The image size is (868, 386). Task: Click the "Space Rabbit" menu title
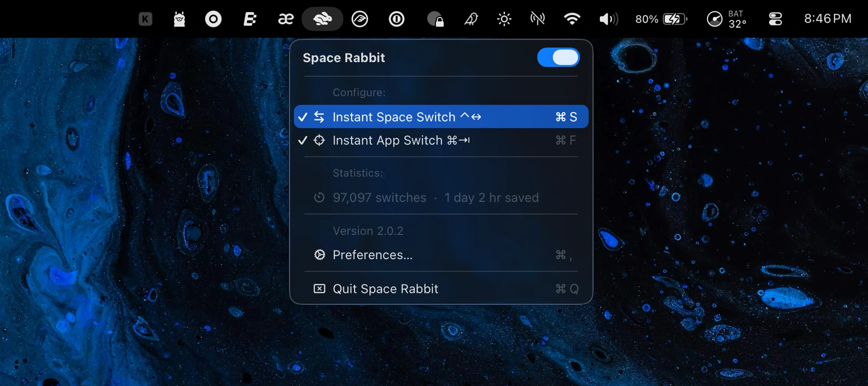point(344,58)
